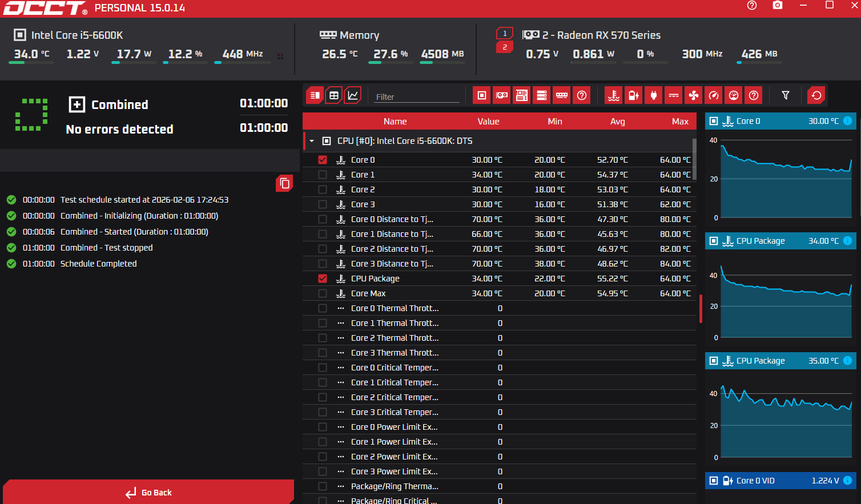This screenshot has width=861, height=504.
Task: Toggle the graphics card hardware filter icon
Action: click(502, 95)
